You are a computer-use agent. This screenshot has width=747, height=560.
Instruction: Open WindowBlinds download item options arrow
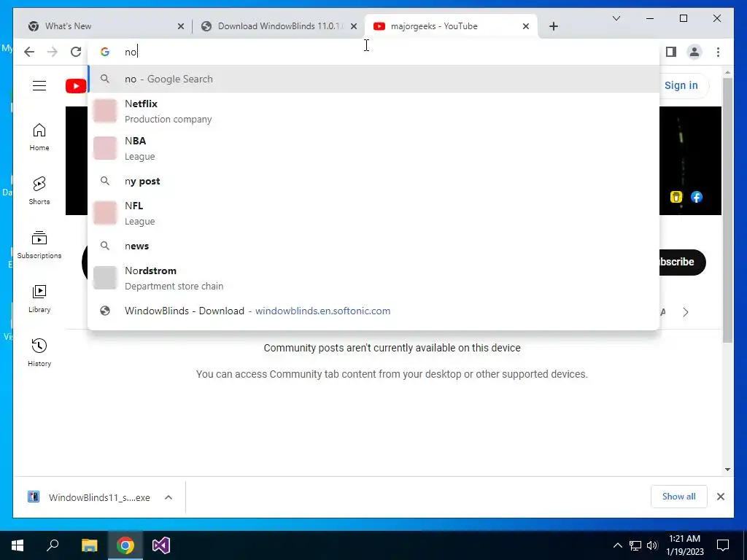pyautogui.click(x=169, y=497)
